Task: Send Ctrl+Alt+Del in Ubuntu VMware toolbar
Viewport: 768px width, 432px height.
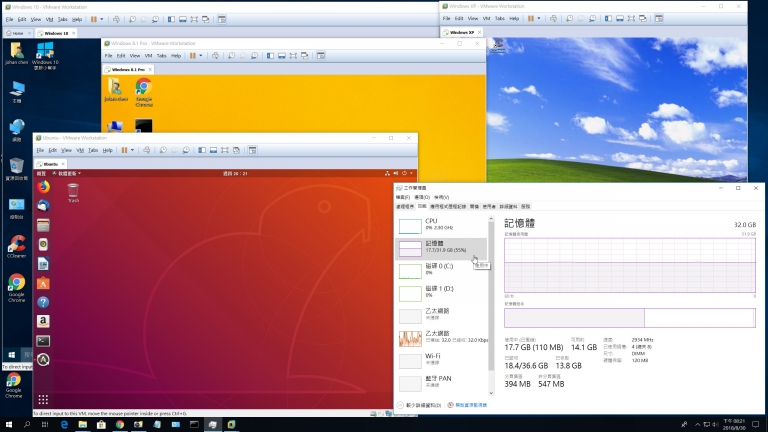Action: click(146, 150)
